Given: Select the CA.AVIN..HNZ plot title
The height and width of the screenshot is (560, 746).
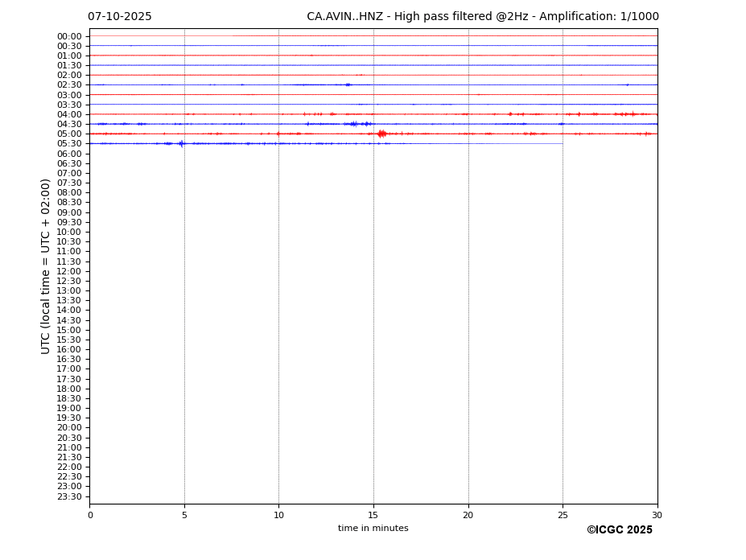Looking at the screenshot, I should pos(482,17).
